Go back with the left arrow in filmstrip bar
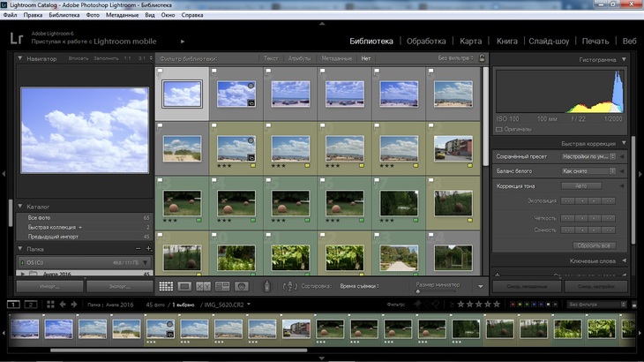Screen dimensions: 644x362 (63, 305)
